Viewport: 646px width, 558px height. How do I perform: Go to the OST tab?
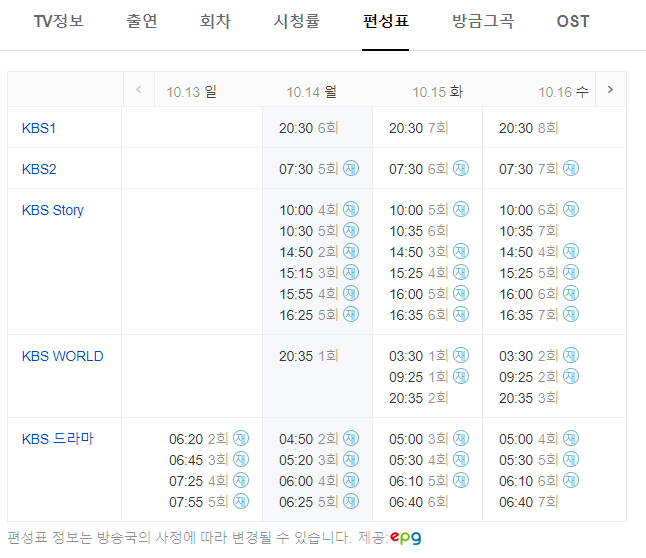[x=573, y=21]
